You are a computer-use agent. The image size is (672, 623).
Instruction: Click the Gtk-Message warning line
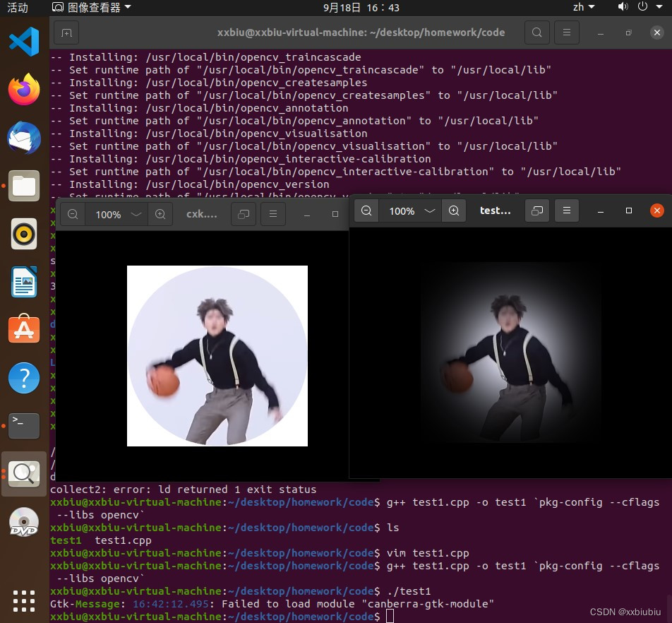click(x=272, y=604)
